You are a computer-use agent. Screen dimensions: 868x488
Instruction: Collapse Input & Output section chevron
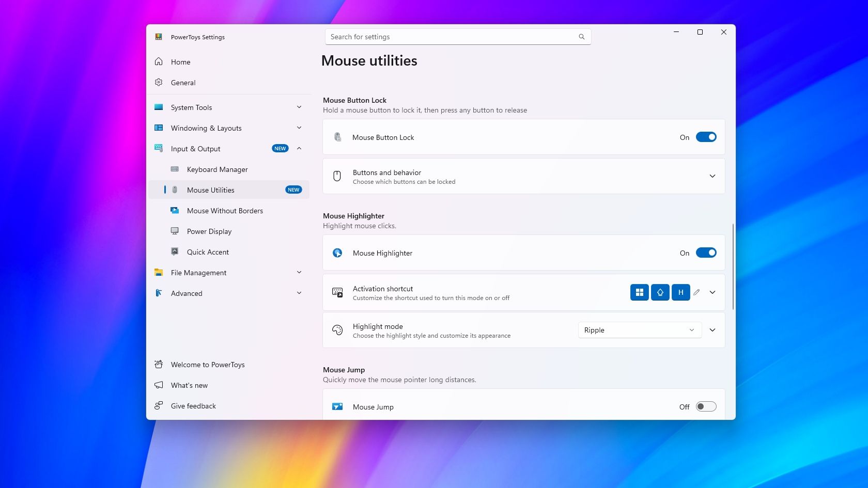(x=299, y=148)
